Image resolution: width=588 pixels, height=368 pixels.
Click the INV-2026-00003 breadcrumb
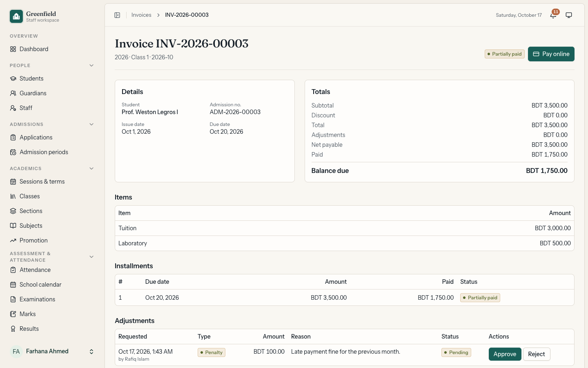[x=187, y=15]
